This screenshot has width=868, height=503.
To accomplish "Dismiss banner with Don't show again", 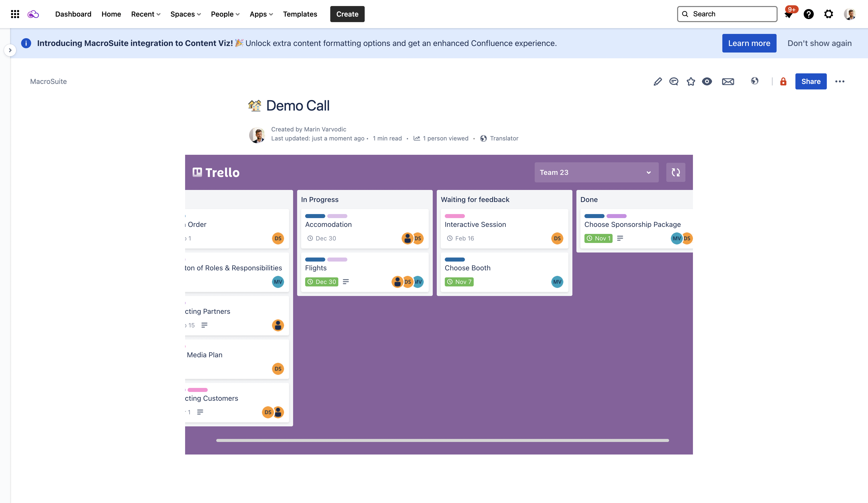I will click(x=820, y=43).
